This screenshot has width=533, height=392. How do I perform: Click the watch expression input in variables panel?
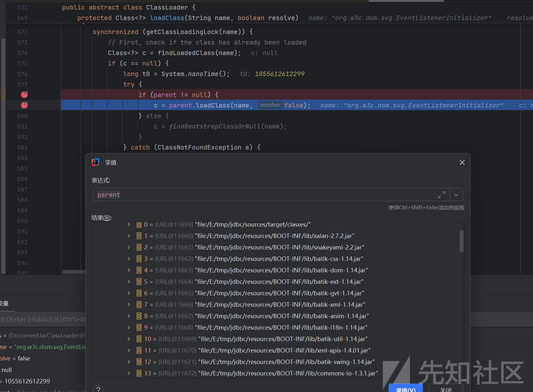pyautogui.click(x=43, y=319)
